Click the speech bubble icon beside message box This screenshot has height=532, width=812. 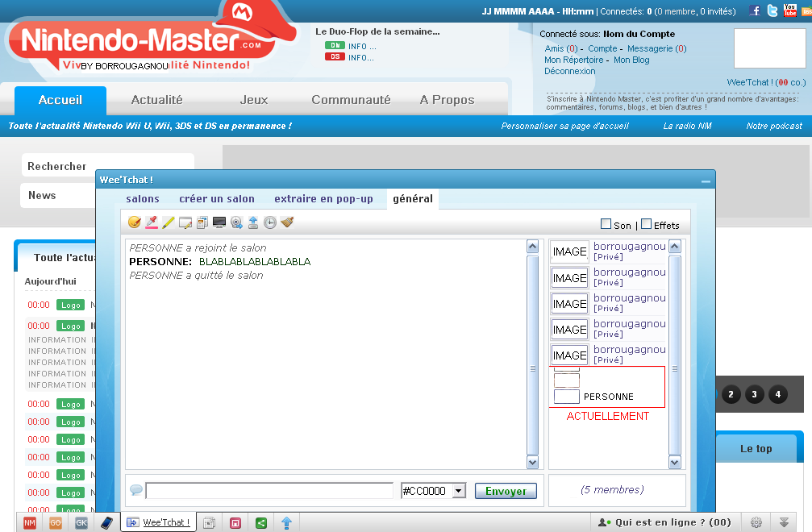click(136, 489)
